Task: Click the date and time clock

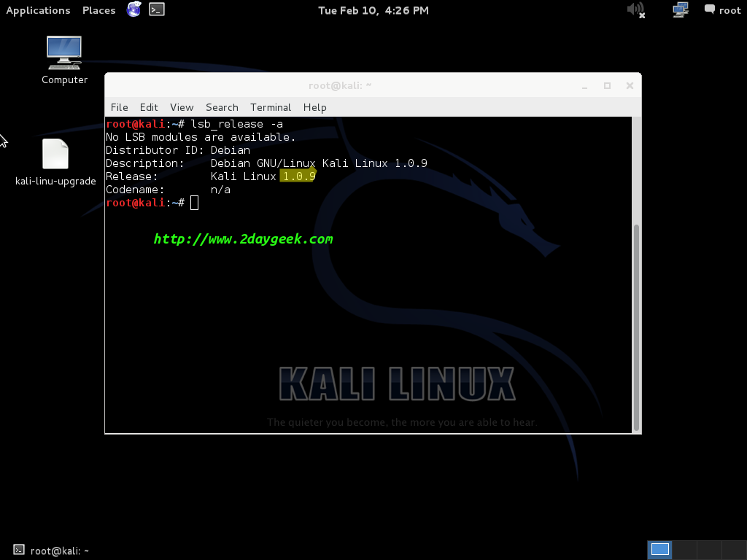Action: (x=373, y=10)
